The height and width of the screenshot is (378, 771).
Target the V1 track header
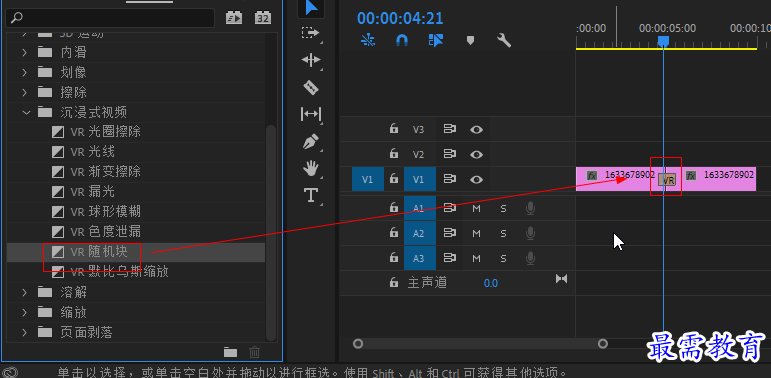tap(420, 179)
